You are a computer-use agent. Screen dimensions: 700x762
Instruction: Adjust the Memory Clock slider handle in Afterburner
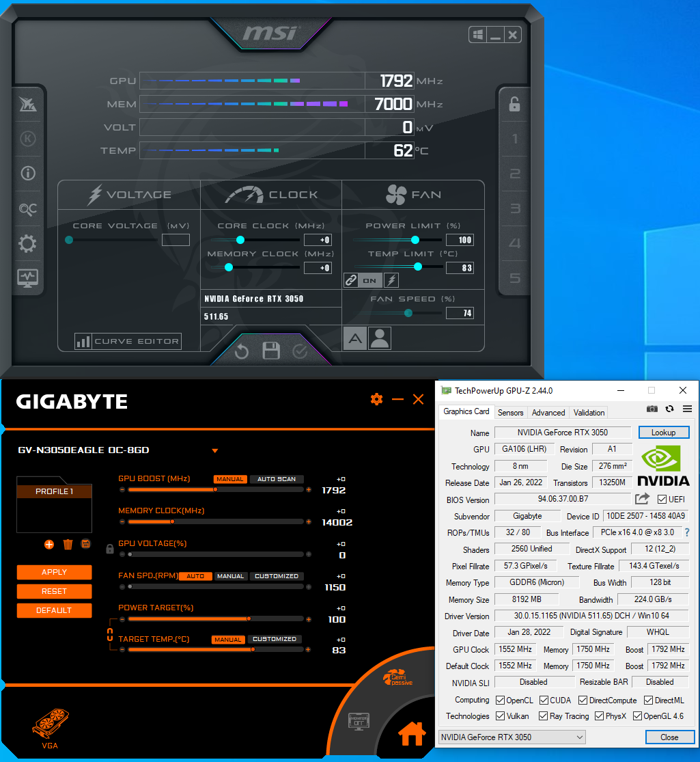point(229,267)
